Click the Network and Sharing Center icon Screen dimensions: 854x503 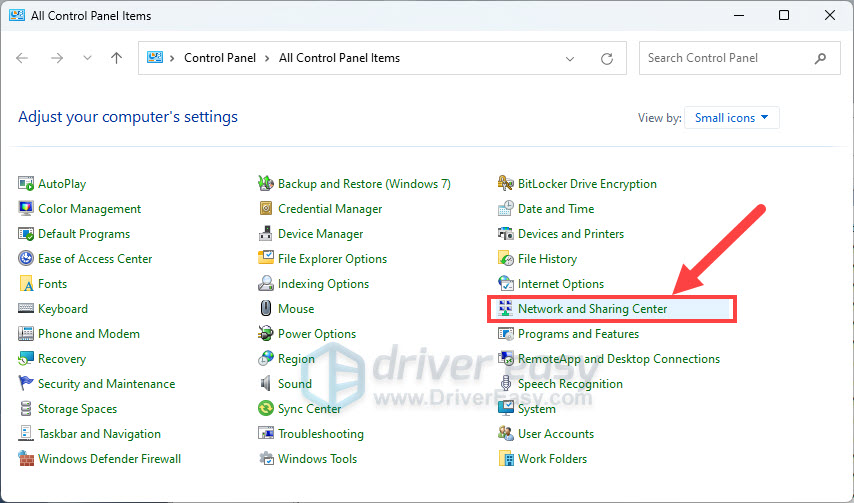(x=506, y=309)
